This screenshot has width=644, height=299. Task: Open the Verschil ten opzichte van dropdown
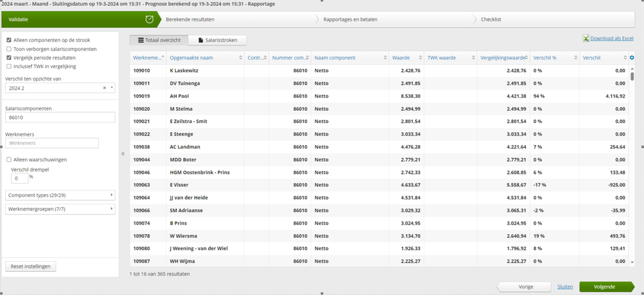(60, 88)
